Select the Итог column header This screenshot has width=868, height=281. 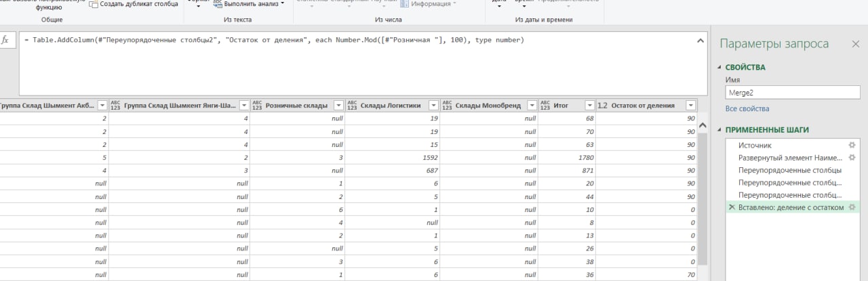[x=561, y=106]
